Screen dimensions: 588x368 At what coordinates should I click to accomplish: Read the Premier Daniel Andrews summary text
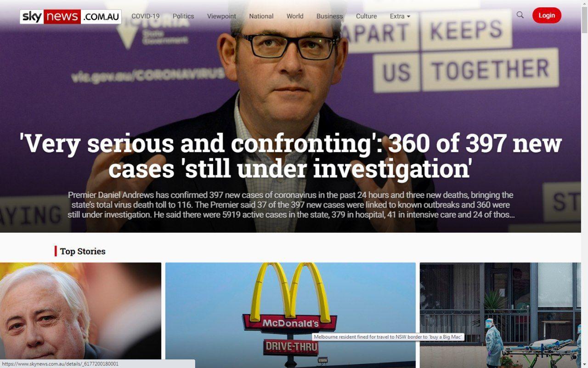tap(291, 205)
